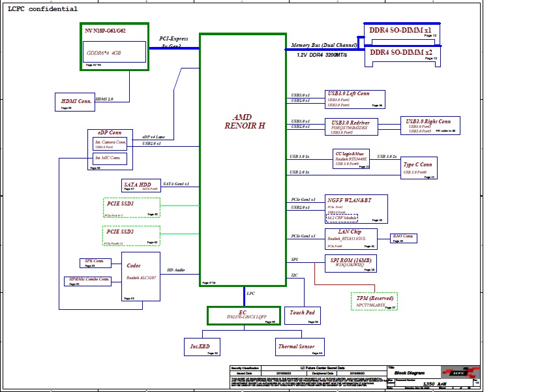Click the PCIE SSD2 dashed block
The image size is (555, 392).
click(x=131, y=235)
